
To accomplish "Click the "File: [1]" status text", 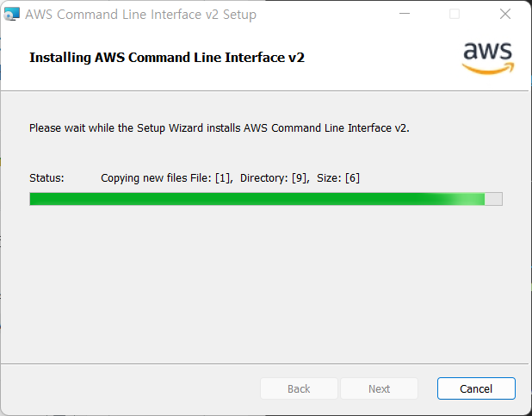I will [211, 177].
